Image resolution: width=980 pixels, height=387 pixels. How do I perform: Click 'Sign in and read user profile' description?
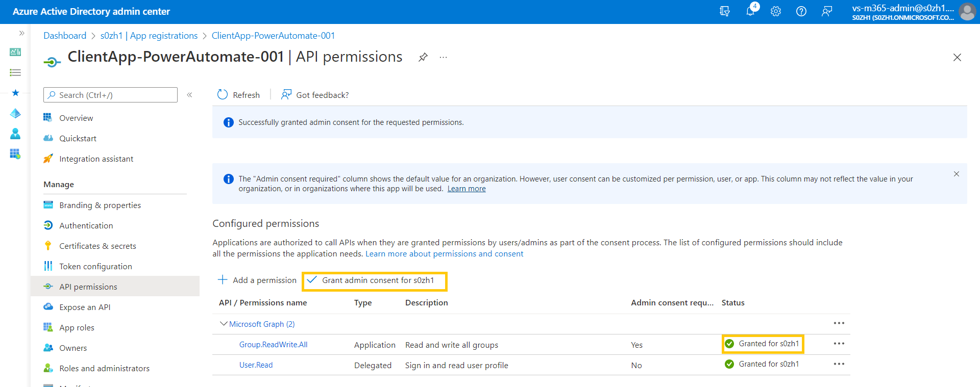pyautogui.click(x=457, y=365)
